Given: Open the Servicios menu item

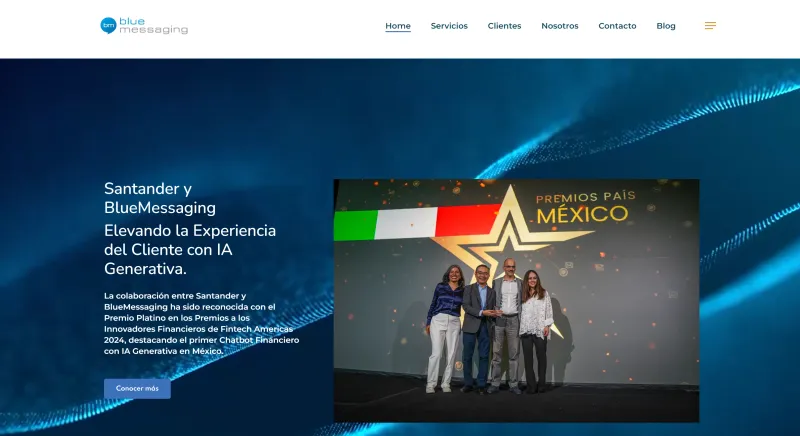Looking at the screenshot, I should click(449, 26).
